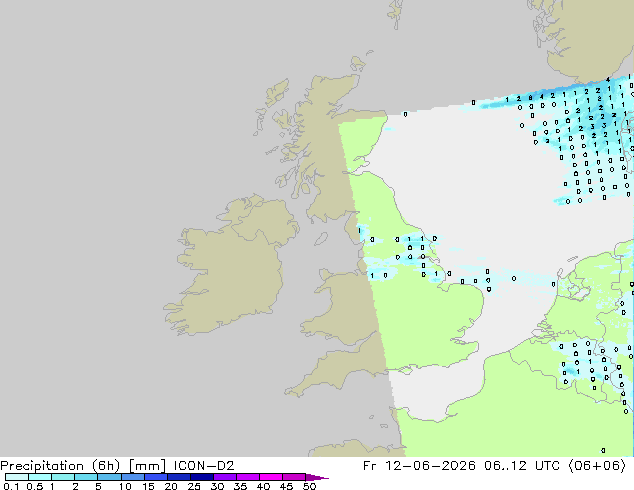Click the ICON-D2 model label

pos(204,466)
